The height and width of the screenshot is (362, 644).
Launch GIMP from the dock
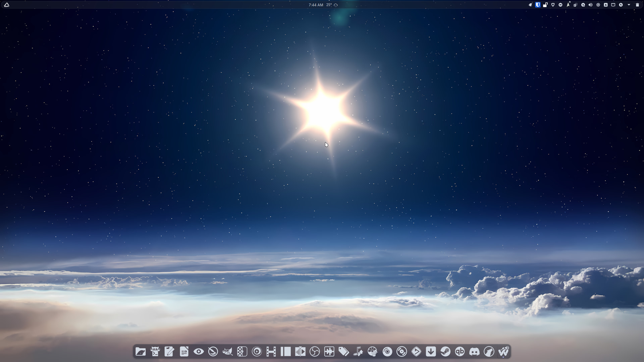click(x=227, y=352)
